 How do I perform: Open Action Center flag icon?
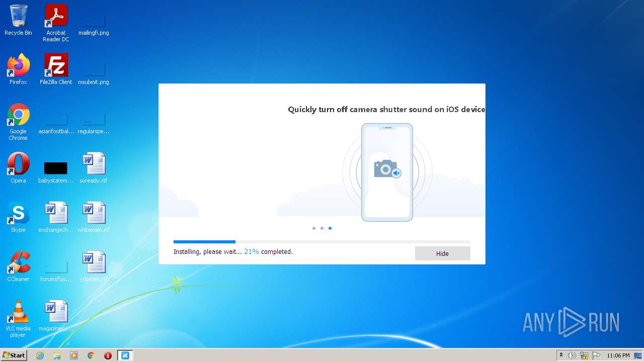point(596,355)
